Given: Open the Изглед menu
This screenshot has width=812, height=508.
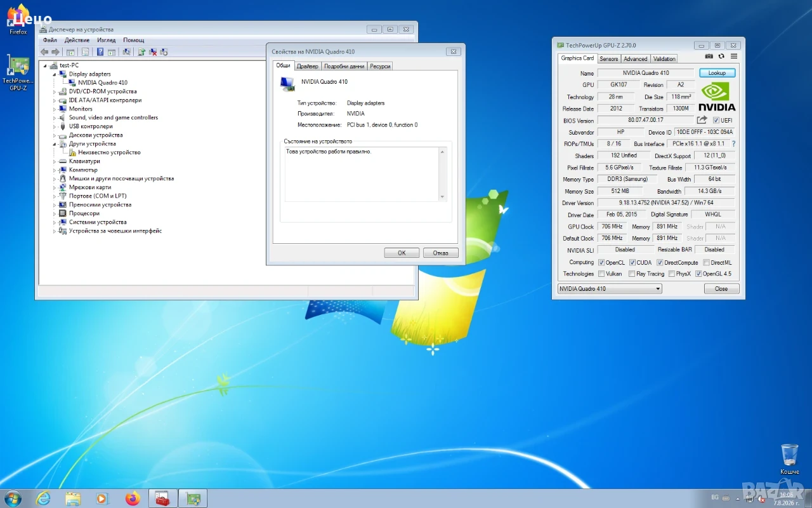Looking at the screenshot, I should (x=106, y=40).
